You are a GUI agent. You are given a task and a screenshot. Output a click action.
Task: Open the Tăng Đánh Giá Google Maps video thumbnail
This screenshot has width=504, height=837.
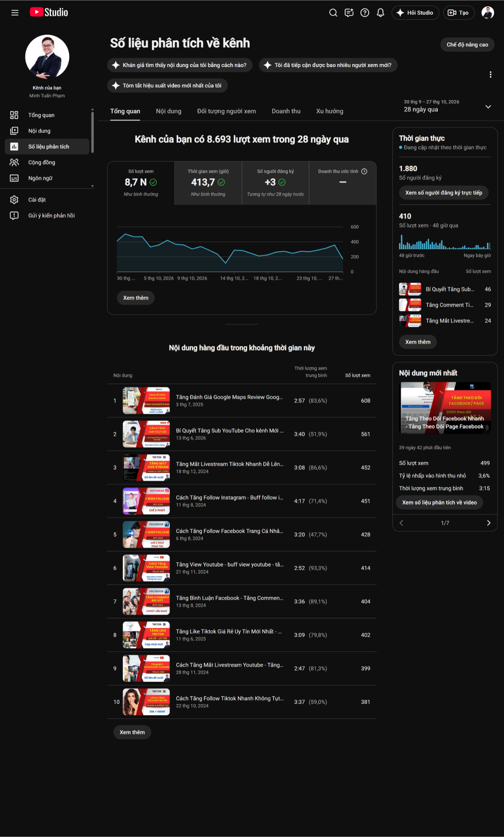pos(146,401)
